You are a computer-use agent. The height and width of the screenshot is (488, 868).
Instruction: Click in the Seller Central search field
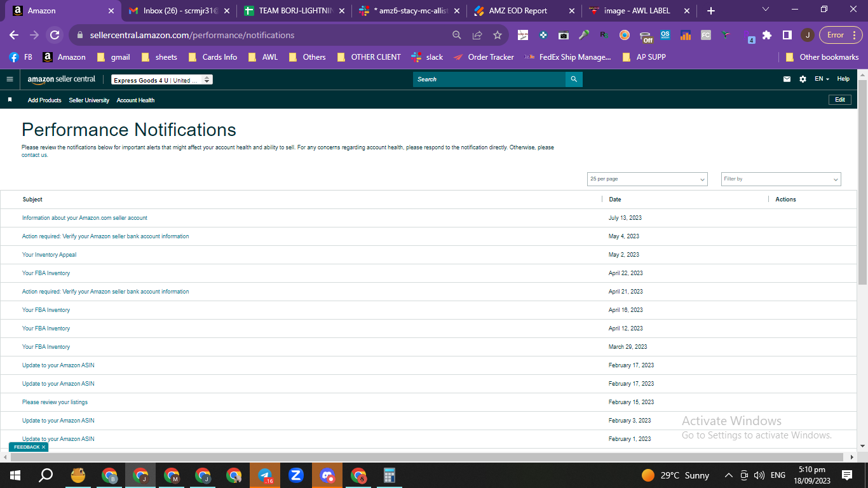[x=489, y=79]
